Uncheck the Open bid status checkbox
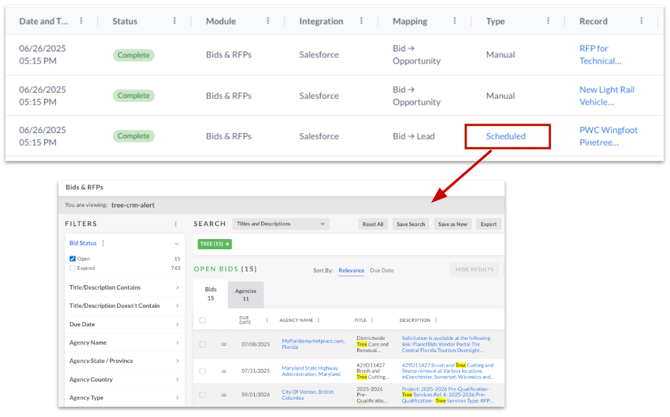 coord(72,258)
